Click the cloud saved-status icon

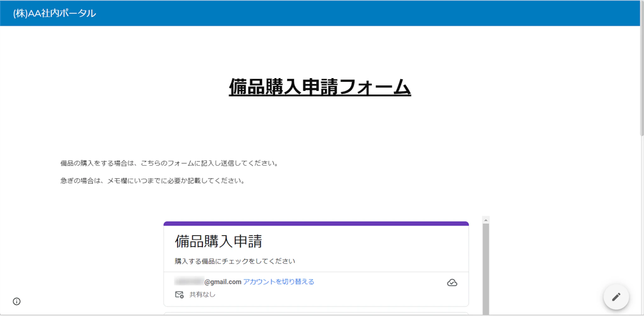[x=452, y=282]
